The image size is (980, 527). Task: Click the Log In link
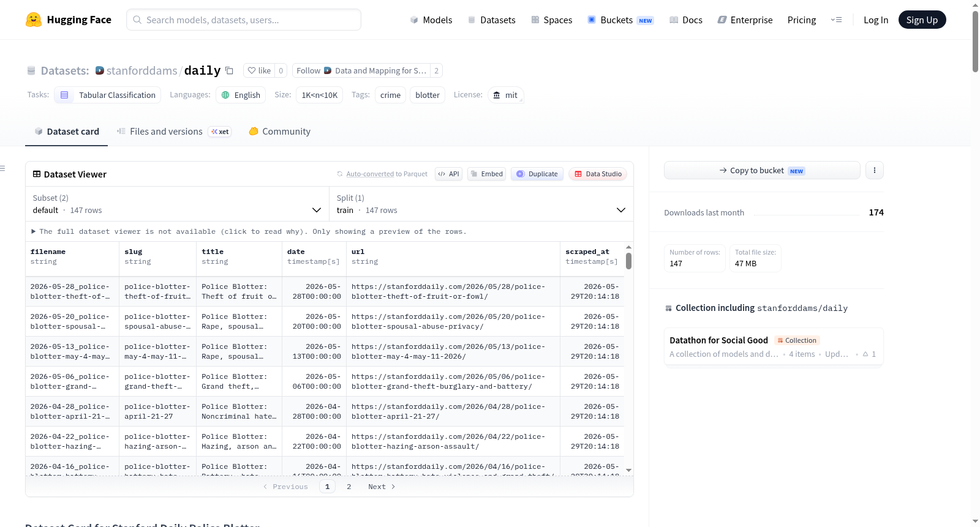click(876, 20)
